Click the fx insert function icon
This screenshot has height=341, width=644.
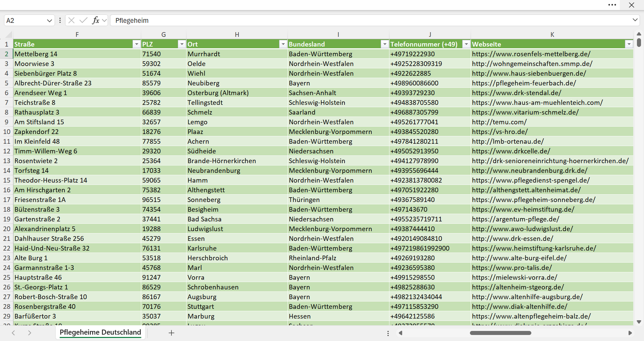coord(96,20)
